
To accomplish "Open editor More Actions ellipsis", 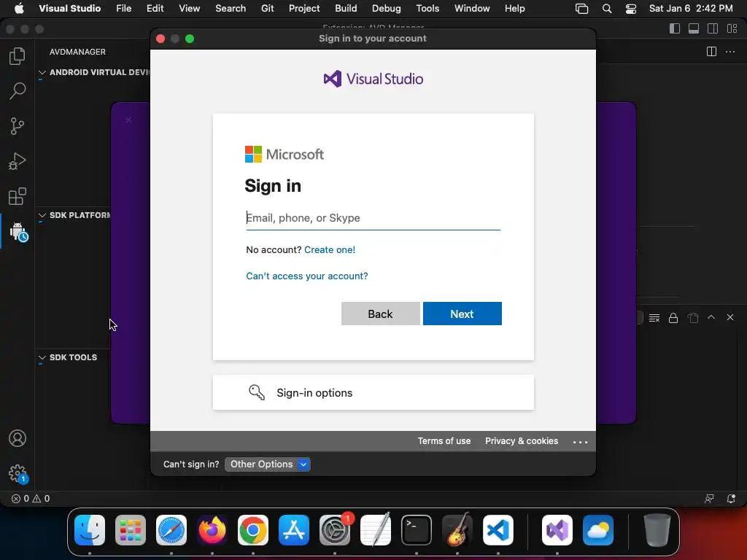I will tap(729, 52).
